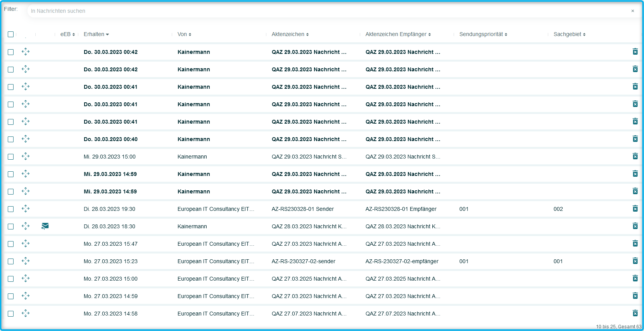Delete the message received Mo. 27.03.2023 14:58

[x=635, y=313]
